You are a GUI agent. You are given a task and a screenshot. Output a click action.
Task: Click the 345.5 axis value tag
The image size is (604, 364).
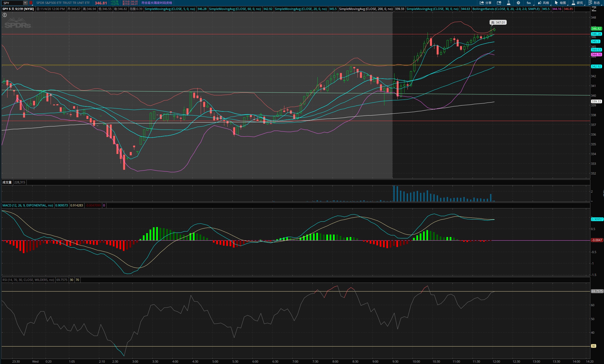[x=595, y=41]
